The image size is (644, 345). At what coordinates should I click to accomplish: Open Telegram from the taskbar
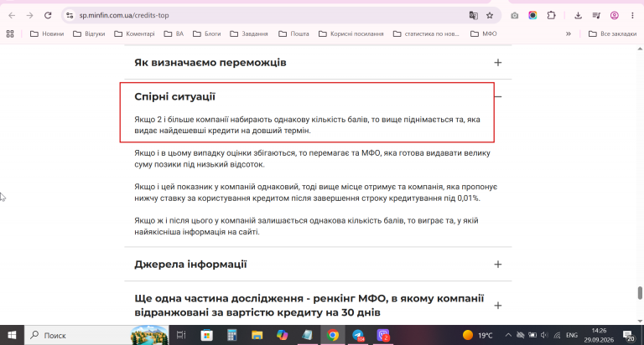tap(358, 335)
